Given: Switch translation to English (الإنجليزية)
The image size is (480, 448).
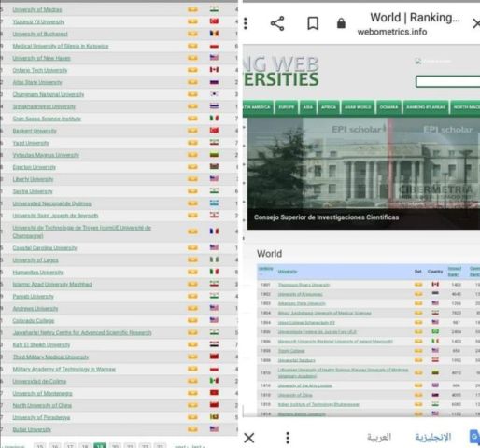Looking at the screenshot, I should point(433,437).
